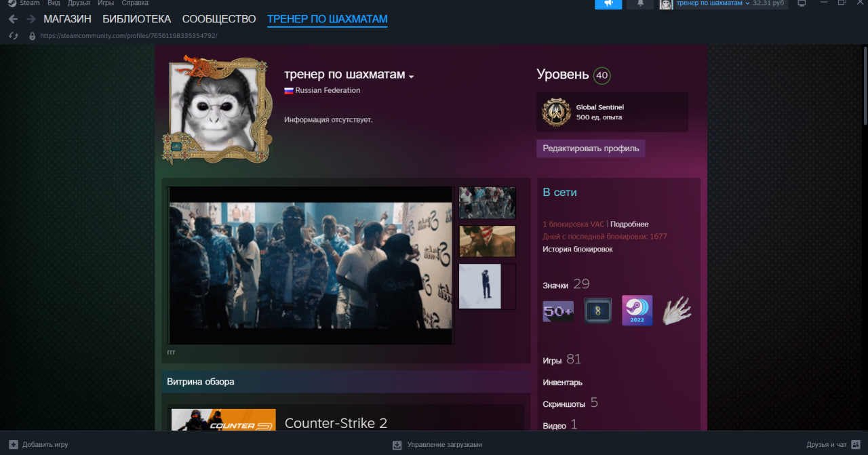Click the wallet balance 32,31 руб
This screenshot has height=455, width=868.
[x=768, y=3]
